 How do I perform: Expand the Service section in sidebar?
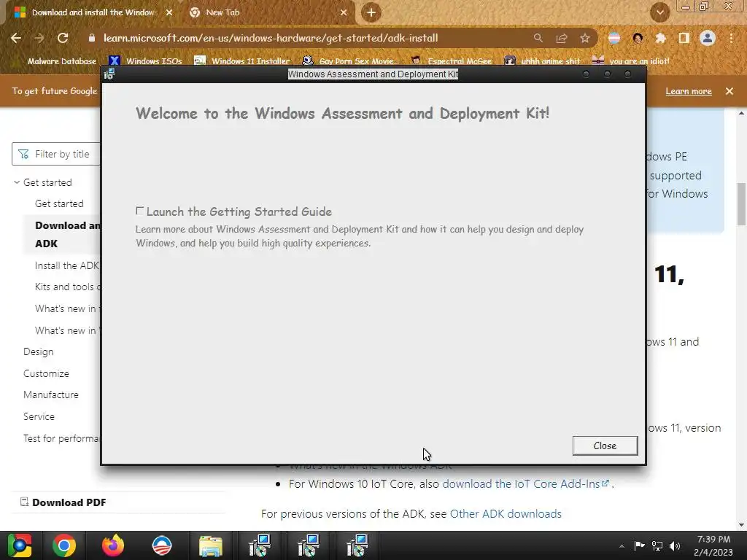(x=39, y=416)
